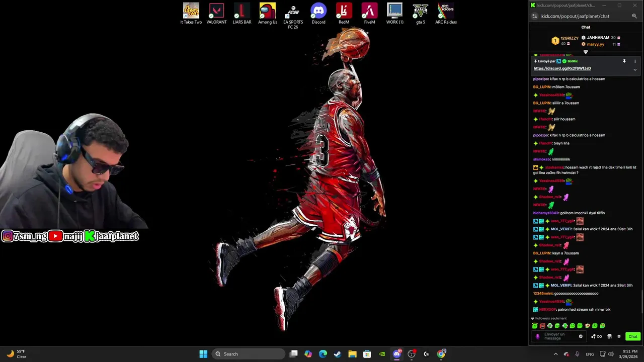Viewport: 644px width, 362px height.
Task: Open site information icon in address bar
Action: [x=535, y=16]
